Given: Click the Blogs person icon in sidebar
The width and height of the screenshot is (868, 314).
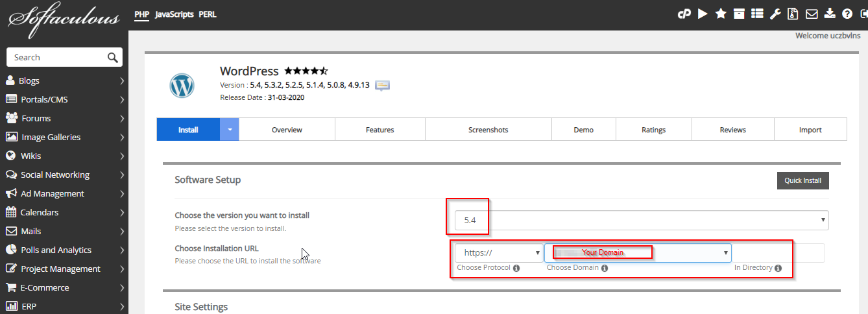Looking at the screenshot, I should 10,80.
